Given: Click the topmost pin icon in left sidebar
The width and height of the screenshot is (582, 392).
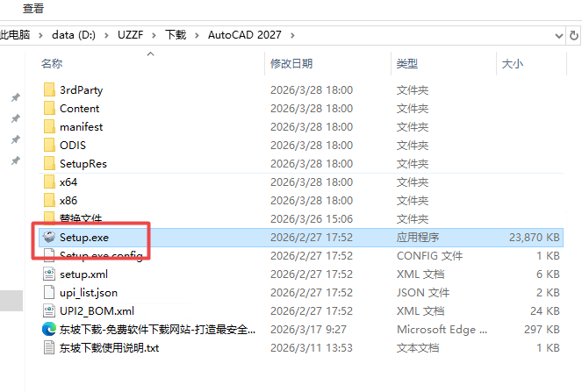Looking at the screenshot, I should [x=15, y=96].
